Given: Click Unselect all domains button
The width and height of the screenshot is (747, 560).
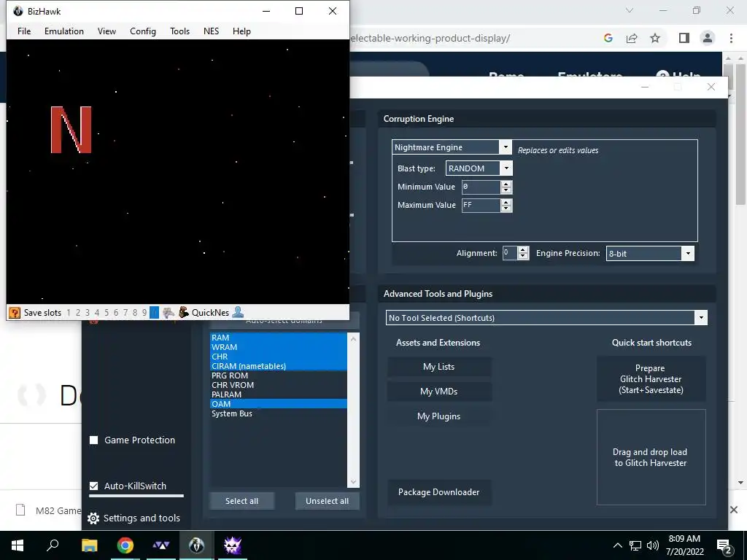Looking at the screenshot, I should tap(328, 501).
